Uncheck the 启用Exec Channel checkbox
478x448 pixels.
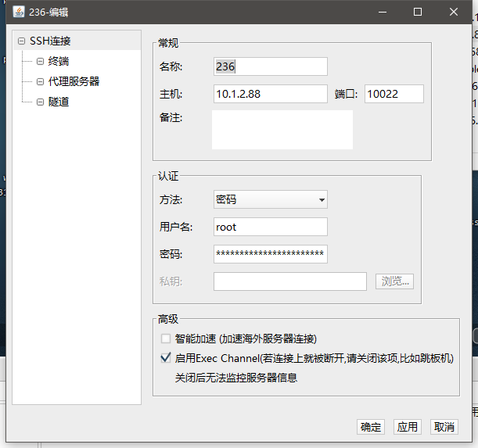[x=166, y=358]
